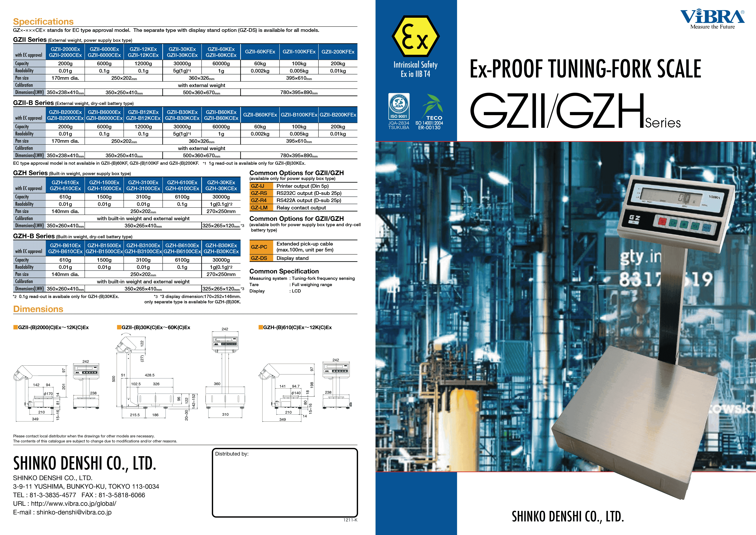This screenshot has width=756, height=535.
Task: Click the shinko-denshi@vibra.co.jp e-mail address
Action: pos(74,512)
